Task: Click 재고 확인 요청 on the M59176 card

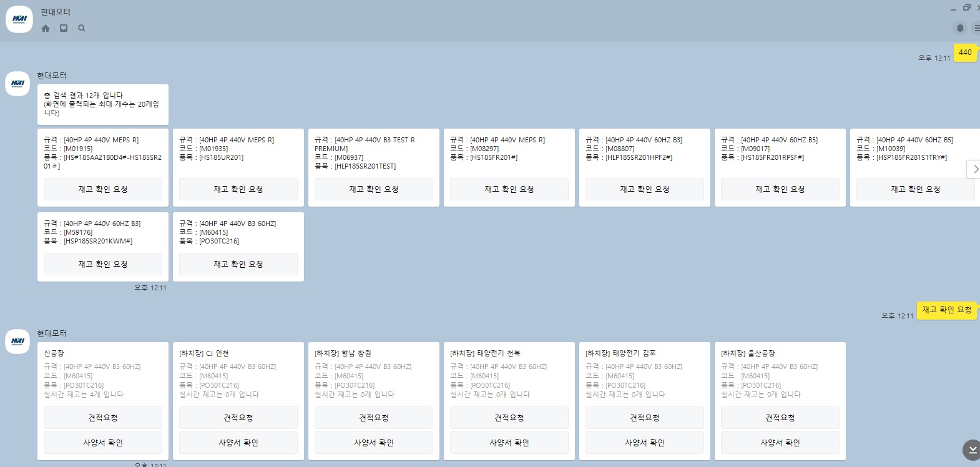Action: point(103,264)
